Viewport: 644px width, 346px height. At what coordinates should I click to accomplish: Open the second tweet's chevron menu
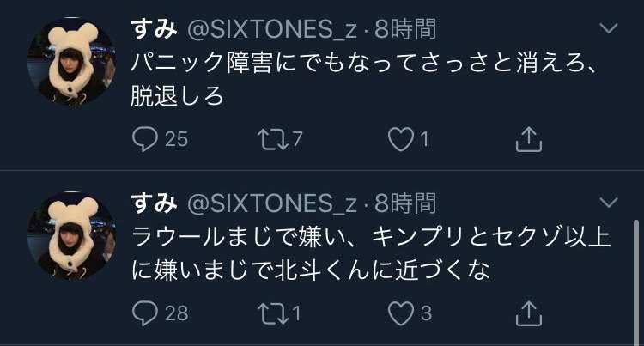tap(608, 203)
